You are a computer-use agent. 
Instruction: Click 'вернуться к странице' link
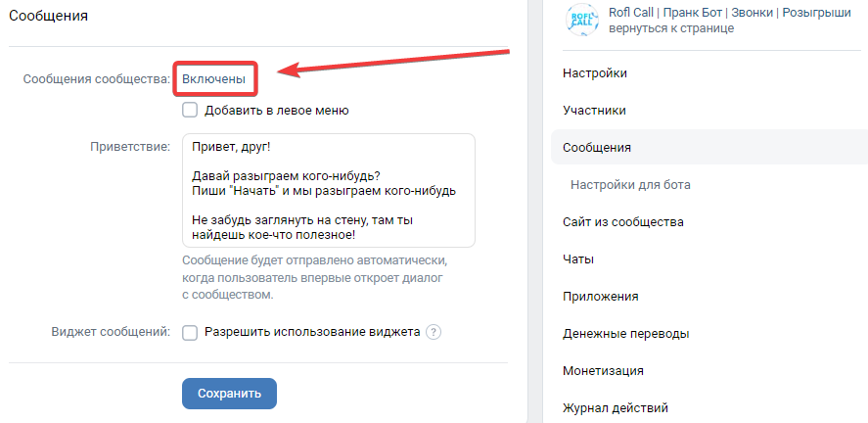tap(670, 28)
